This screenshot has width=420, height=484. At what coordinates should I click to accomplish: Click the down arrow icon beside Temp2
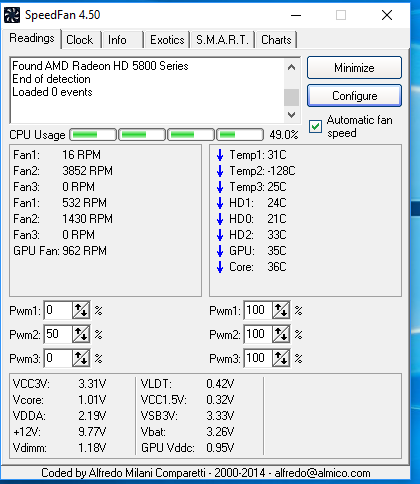tap(220, 171)
